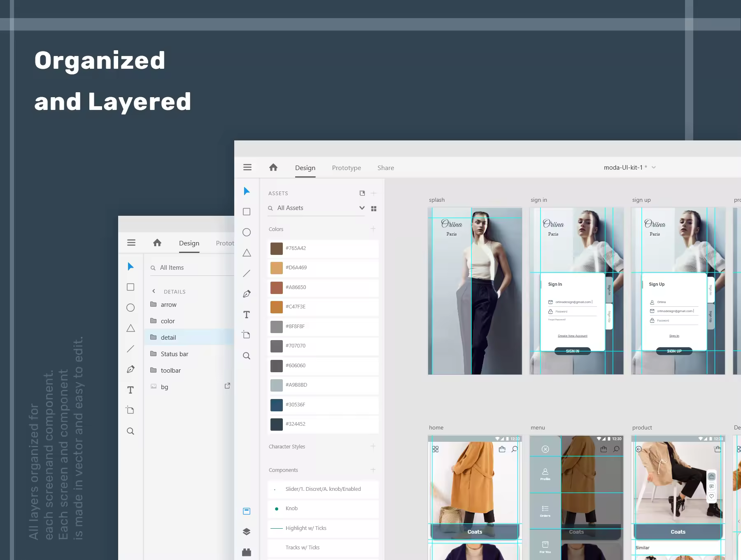
Task: Open the Status bar layer folder
Action: click(x=190, y=354)
